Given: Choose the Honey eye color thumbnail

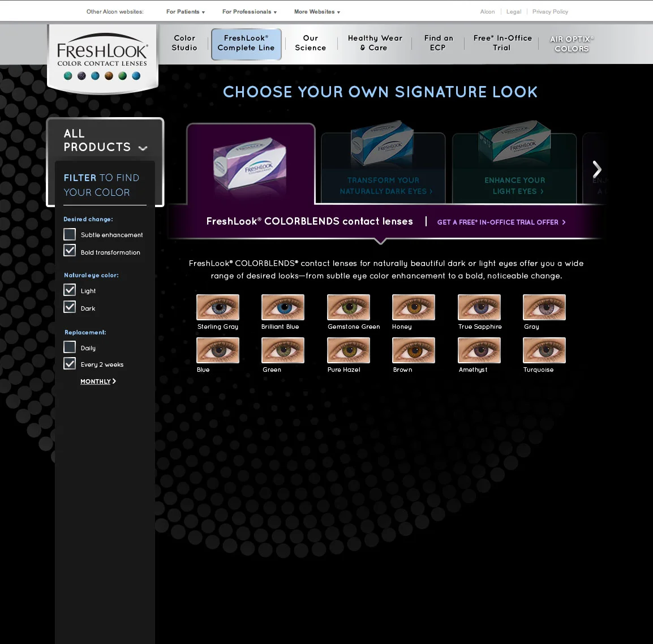Looking at the screenshot, I should pyautogui.click(x=414, y=307).
